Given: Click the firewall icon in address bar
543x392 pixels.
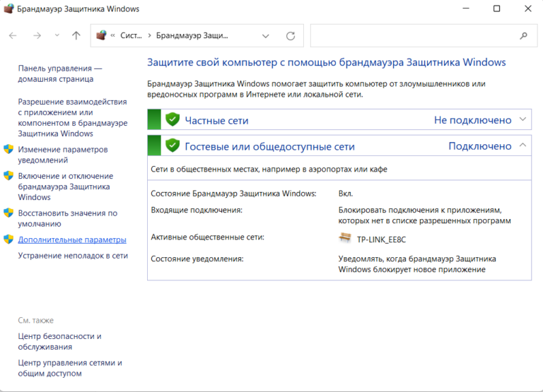Looking at the screenshot, I should point(101,35).
